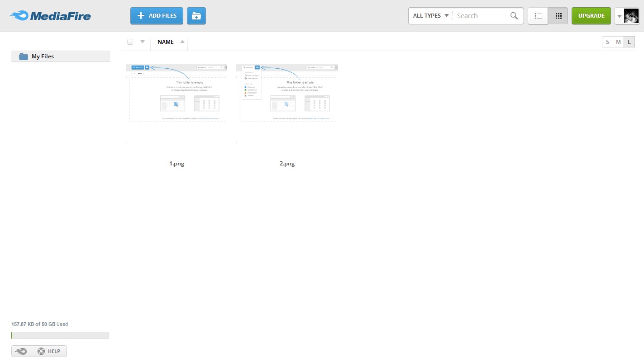Set thumbnail size to L
Screen dimensions: 644x358
(x=629, y=42)
